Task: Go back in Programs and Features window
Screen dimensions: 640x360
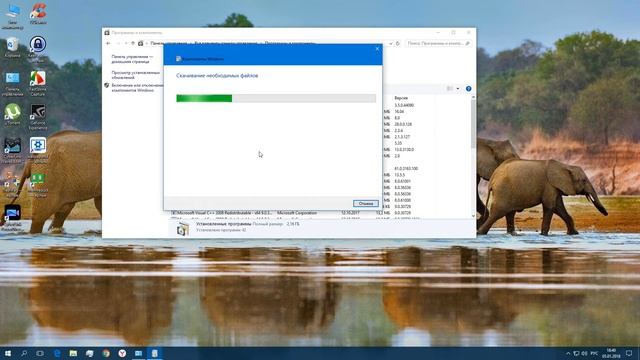Action: tap(108, 43)
